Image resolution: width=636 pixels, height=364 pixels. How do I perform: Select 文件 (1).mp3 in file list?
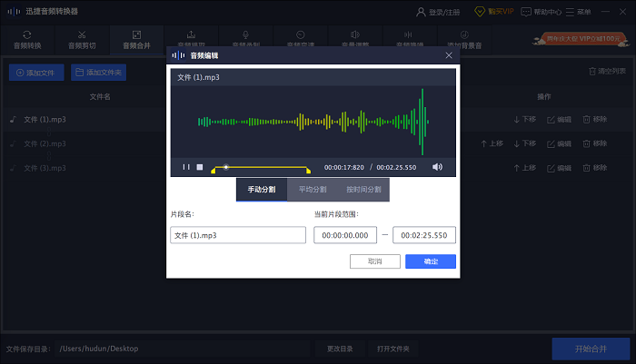(x=45, y=120)
